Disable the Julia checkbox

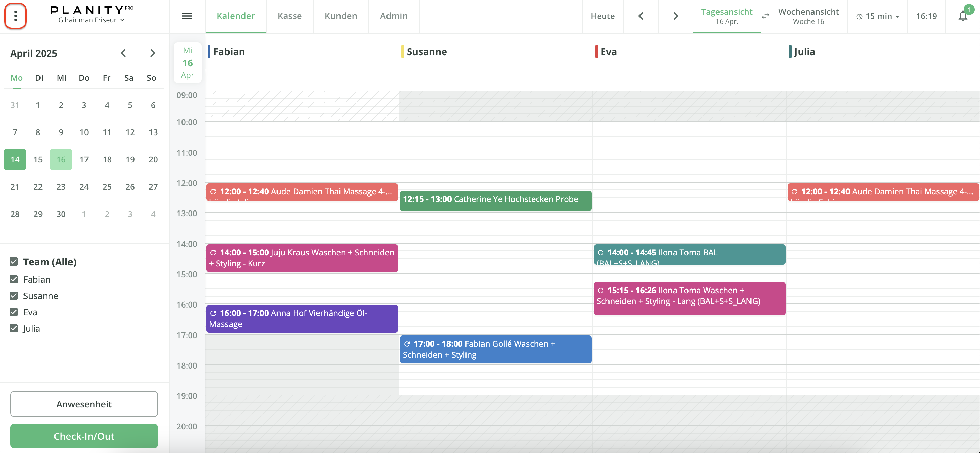[x=14, y=329]
